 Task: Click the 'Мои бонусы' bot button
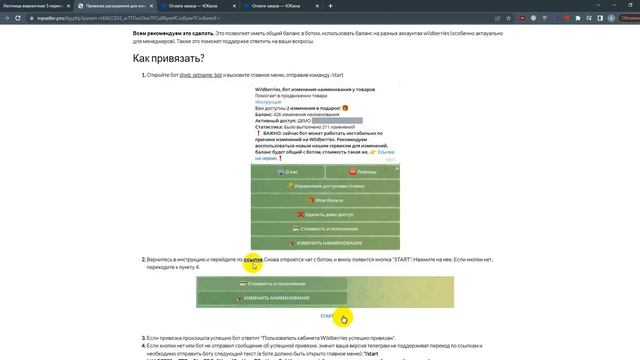pos(325,200)
